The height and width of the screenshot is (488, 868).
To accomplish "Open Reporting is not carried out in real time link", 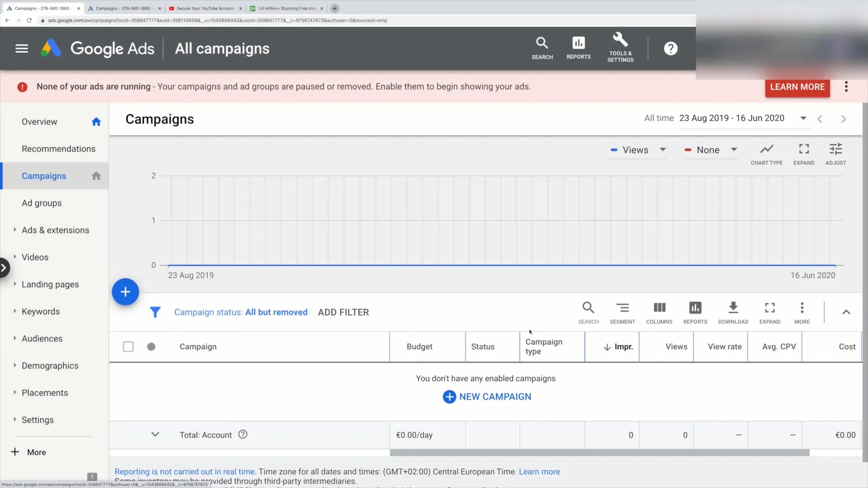I will [185, 472].
